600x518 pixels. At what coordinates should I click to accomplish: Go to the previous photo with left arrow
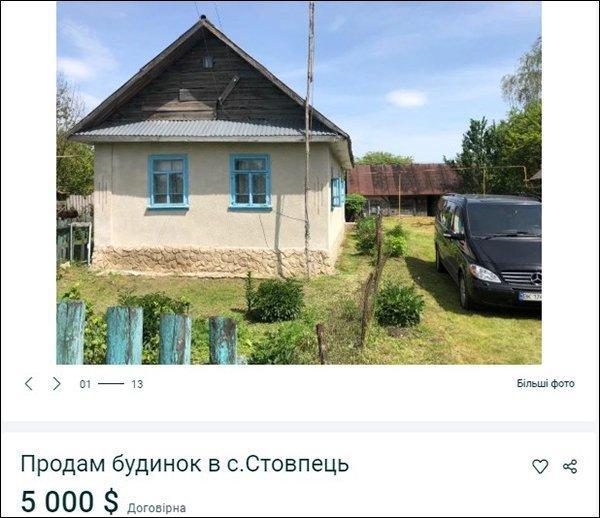point(29,383)
